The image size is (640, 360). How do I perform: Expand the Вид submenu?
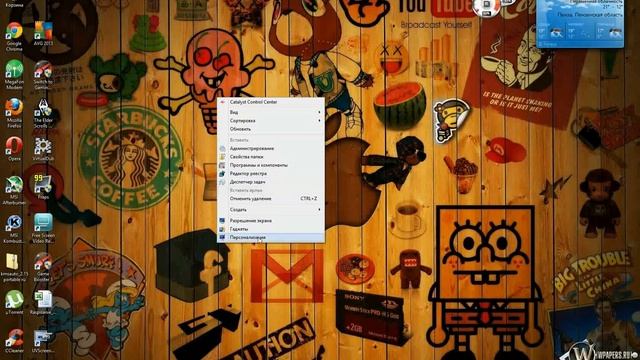click(271, 112)
